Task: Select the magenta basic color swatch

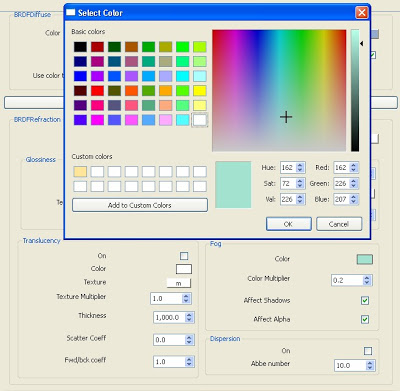Action: click(97, 120)
